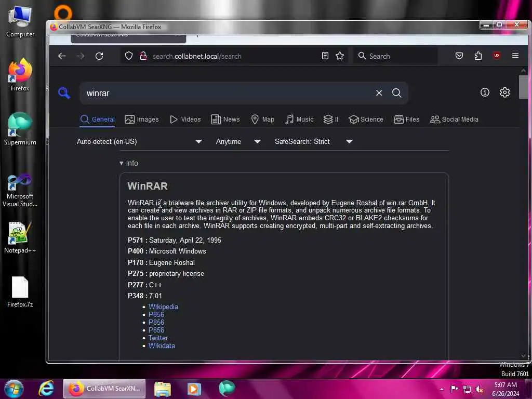Open the Twitter link in infobox
This screenshot has width=532, height=399.
point(158,338)
